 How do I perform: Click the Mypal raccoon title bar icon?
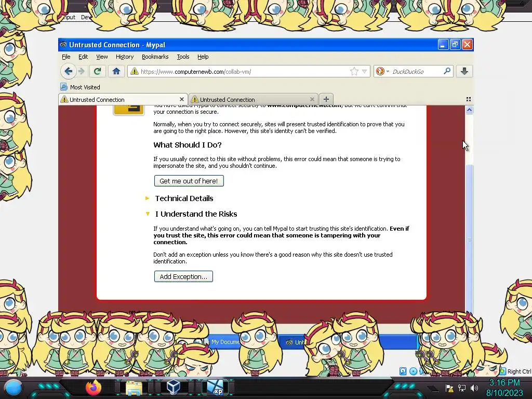[63, 45]
